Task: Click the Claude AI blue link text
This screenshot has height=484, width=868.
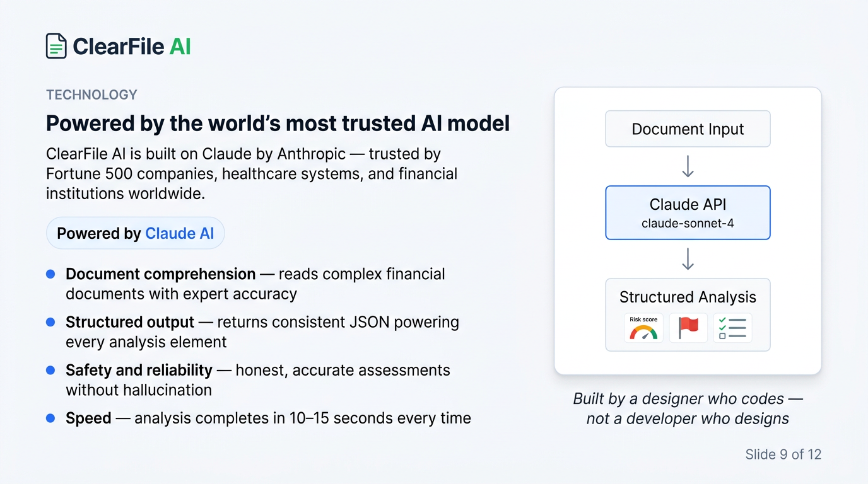Action: [180, 233]
